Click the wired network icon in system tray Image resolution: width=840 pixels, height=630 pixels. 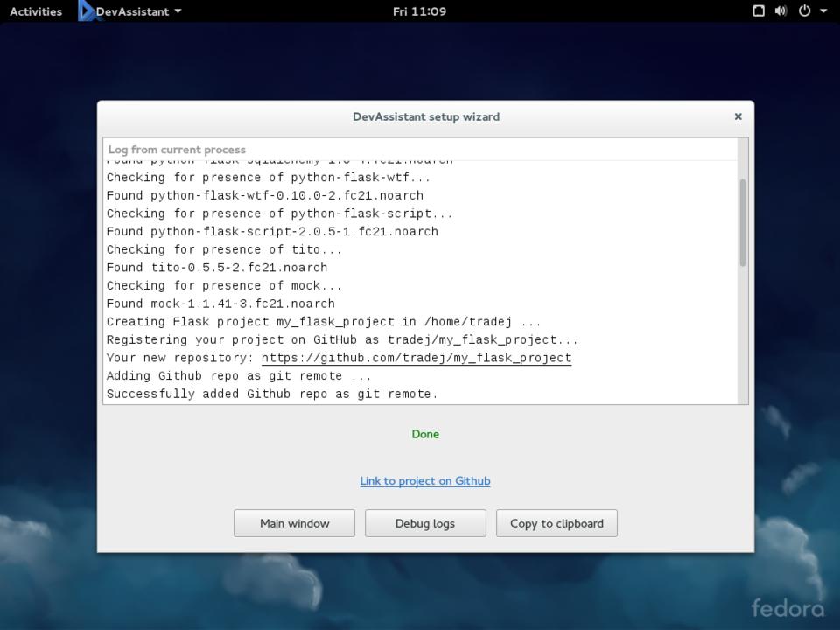click(759, 11)
